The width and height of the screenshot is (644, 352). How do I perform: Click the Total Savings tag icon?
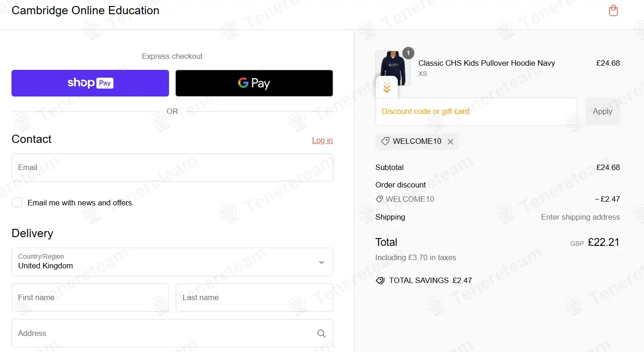[380, 281]
